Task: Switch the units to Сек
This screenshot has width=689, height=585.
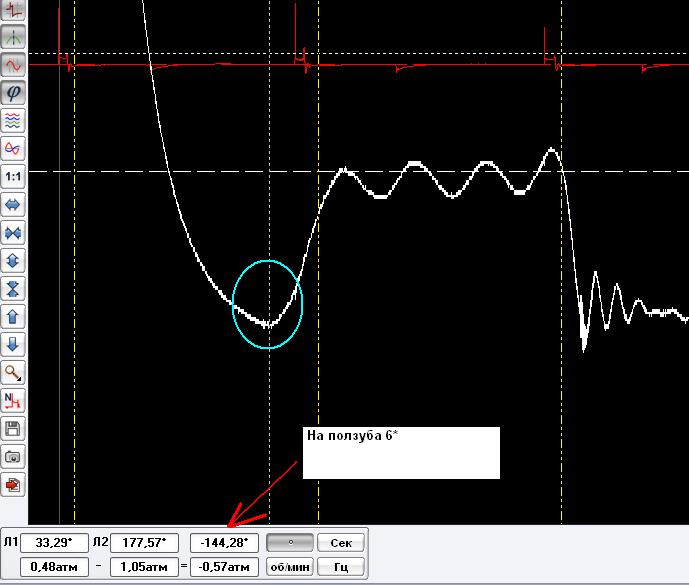Action: (341, 543)
